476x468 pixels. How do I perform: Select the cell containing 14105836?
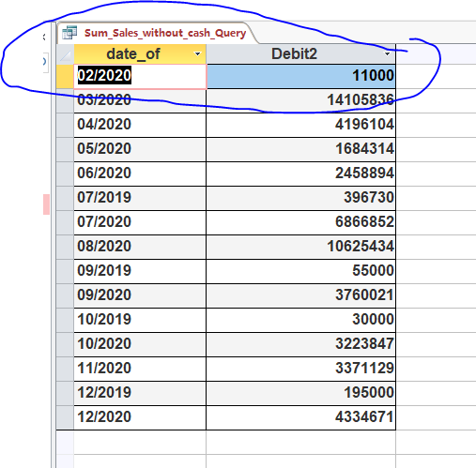pyautogui.click(x=300, y=100)
